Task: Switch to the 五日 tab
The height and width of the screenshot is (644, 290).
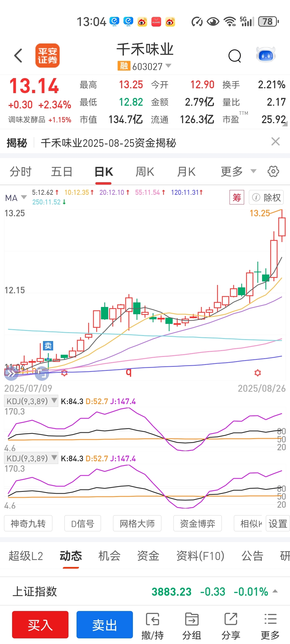Action: (x=62, y=171)
